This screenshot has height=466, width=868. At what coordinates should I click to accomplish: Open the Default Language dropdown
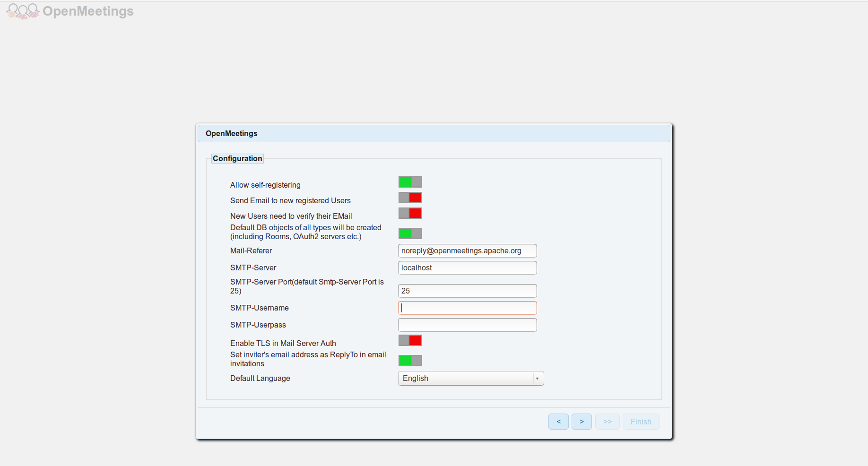coord(471,379)
